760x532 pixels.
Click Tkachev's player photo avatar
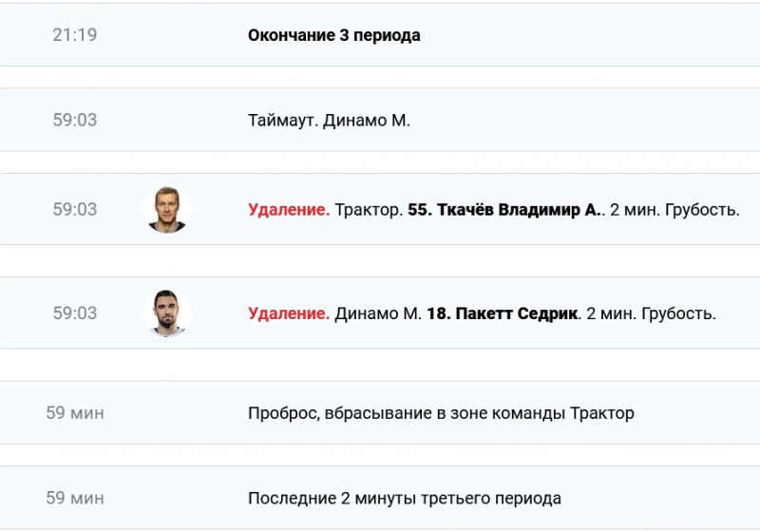168,210
